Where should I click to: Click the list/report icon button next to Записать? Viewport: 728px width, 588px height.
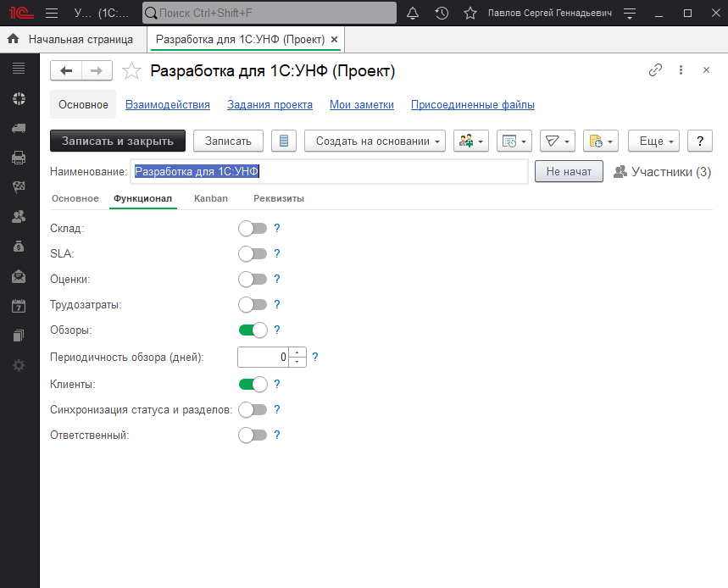click(x=284, y=141)
